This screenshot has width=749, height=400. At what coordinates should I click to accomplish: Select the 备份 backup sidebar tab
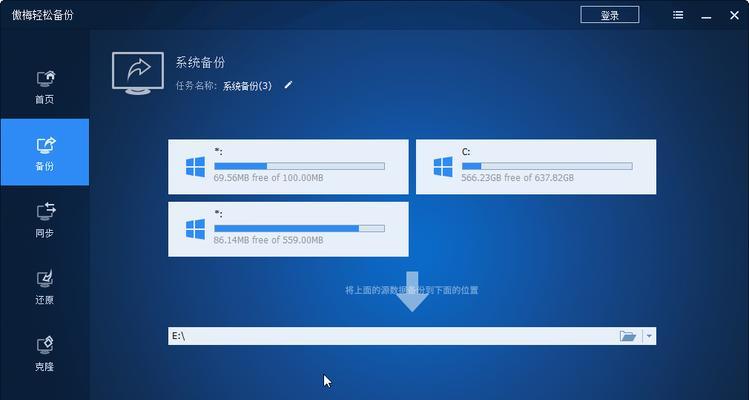point(45,152)
